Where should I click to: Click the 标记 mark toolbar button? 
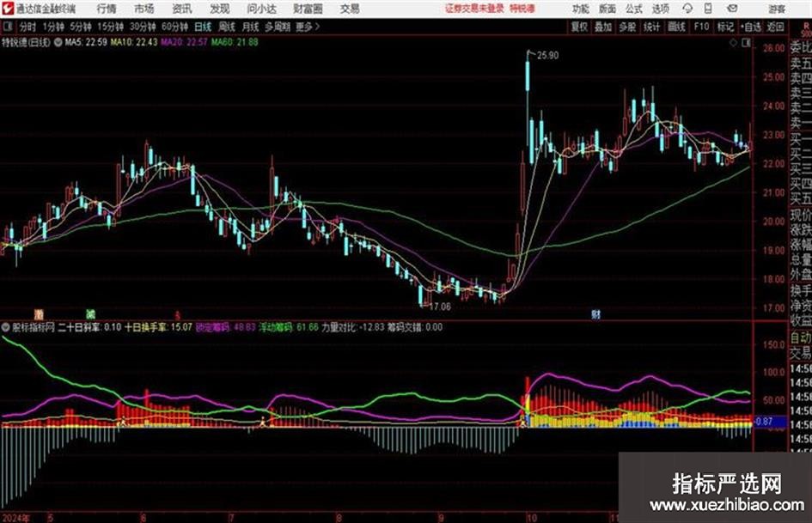[x=725, y=27]
